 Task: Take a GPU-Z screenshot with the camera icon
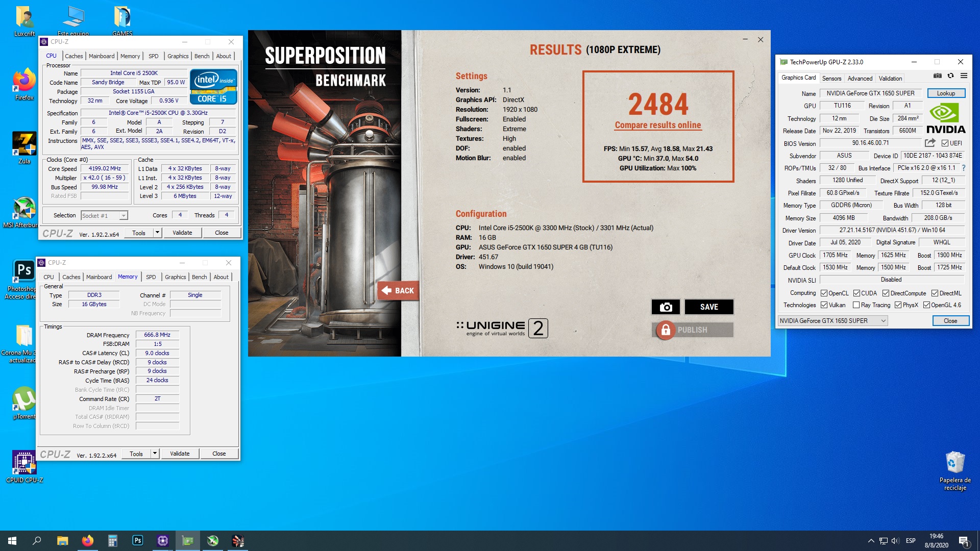[x=937, y=76]
